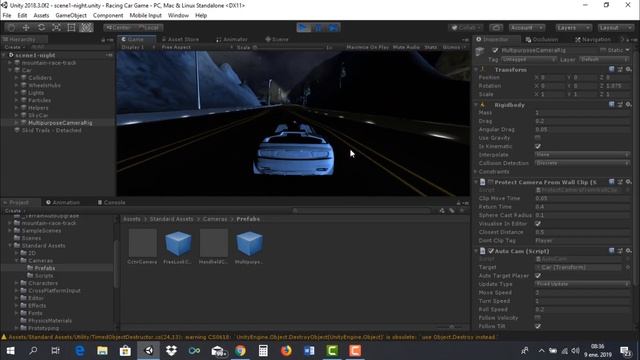This screenshot has width=640, height=360.
Task: Select the Scale tool
Action: pos(56,27)
